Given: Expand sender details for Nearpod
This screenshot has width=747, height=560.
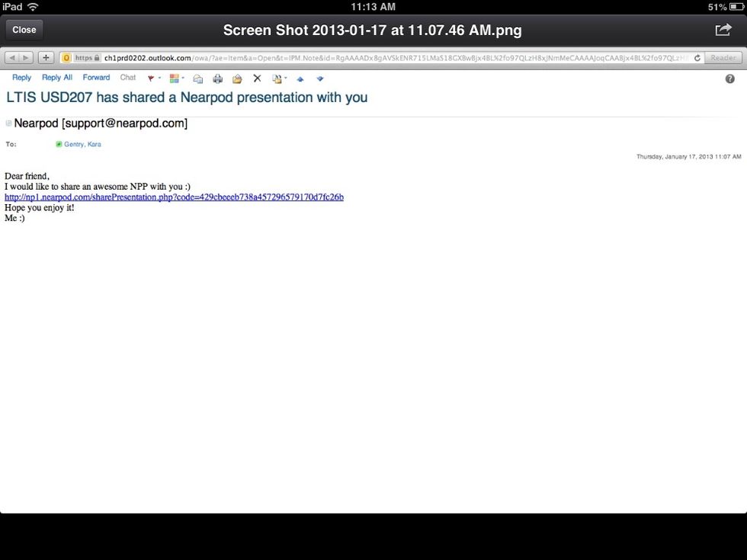Looking at the screenshot, I should (8, 123).
